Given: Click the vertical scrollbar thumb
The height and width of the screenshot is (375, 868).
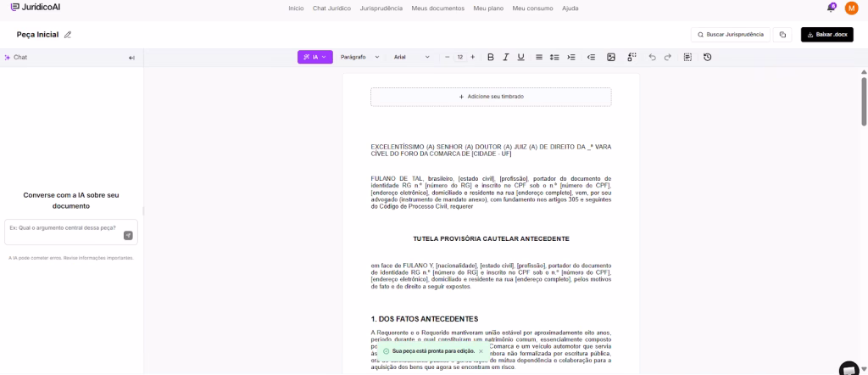Looking at the screenshot, I should pos(864,101).
